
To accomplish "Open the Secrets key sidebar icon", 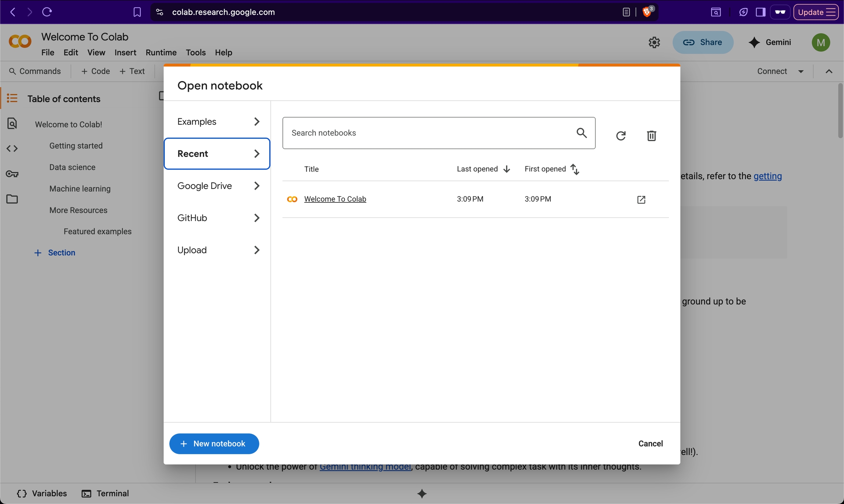I will 12,174.
